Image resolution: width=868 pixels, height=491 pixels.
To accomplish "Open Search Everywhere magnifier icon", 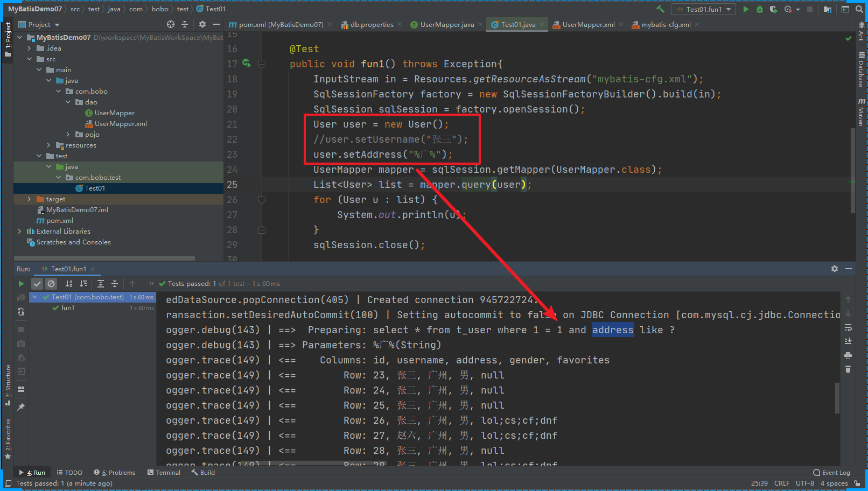I will pos(859,9).
